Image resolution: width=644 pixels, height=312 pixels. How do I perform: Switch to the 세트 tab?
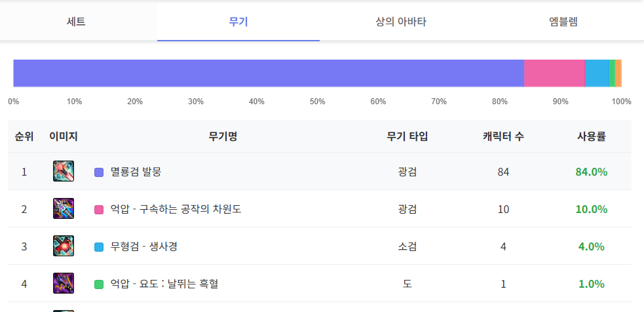click(76, 22)
